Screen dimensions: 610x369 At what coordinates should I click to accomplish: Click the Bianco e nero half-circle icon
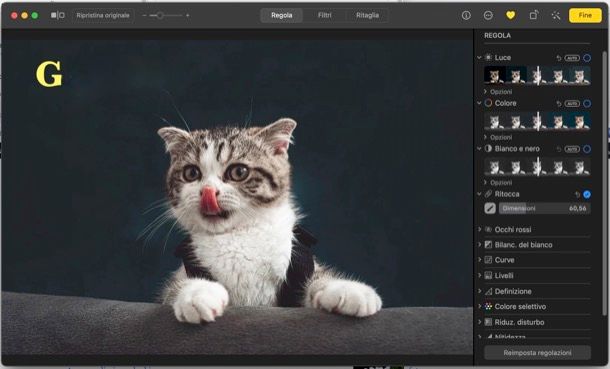(488, 149)
